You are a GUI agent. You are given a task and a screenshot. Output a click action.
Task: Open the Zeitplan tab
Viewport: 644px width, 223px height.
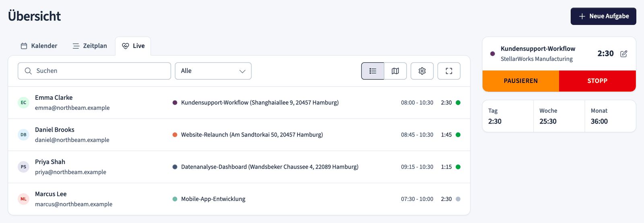[90, 46]
